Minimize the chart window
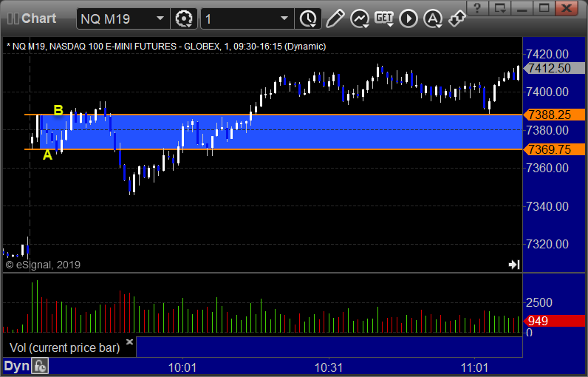Screen dimensions: 588x377 click(x=522, y=8)
